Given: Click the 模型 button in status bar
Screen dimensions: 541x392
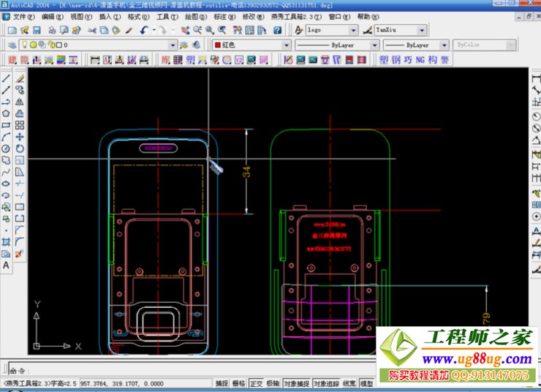Looking at the screenshot, I should coord(366,383).
